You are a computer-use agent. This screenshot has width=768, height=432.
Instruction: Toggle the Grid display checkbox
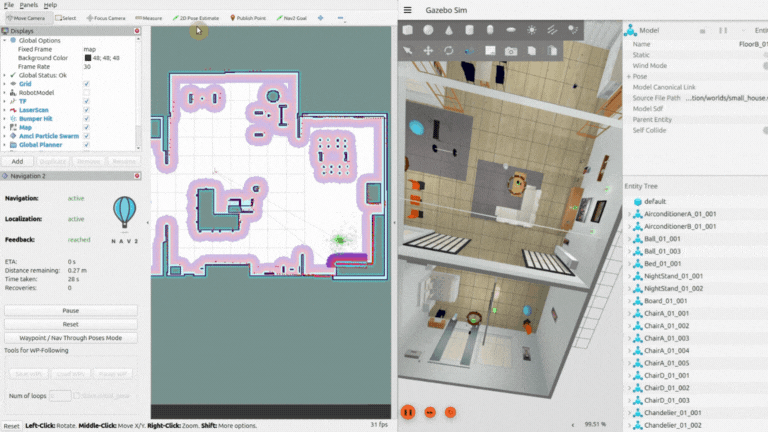tap(87, 84)
